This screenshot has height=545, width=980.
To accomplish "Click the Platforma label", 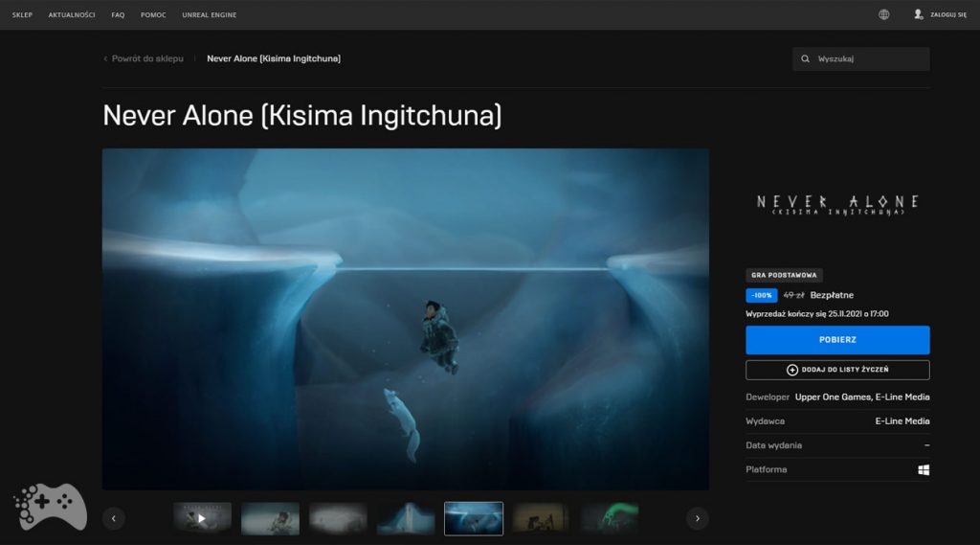I will (x=767, y=470).
